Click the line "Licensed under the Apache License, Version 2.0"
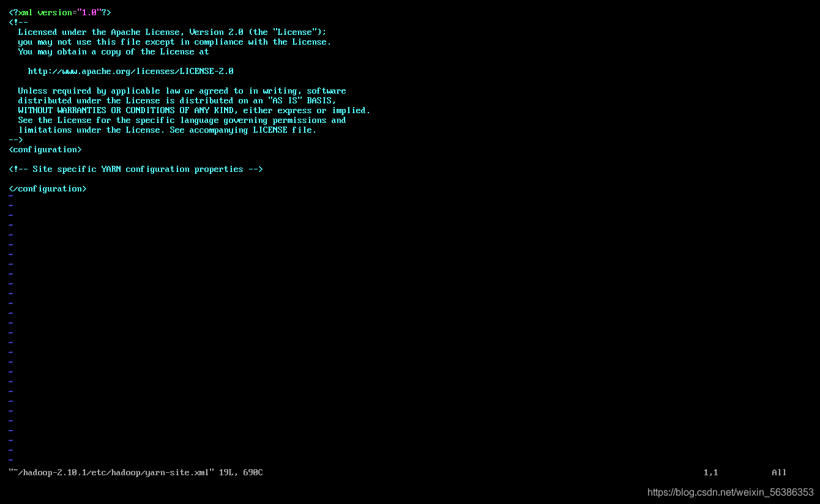Viewport: 820px width, 504px height. pos(172,32)
